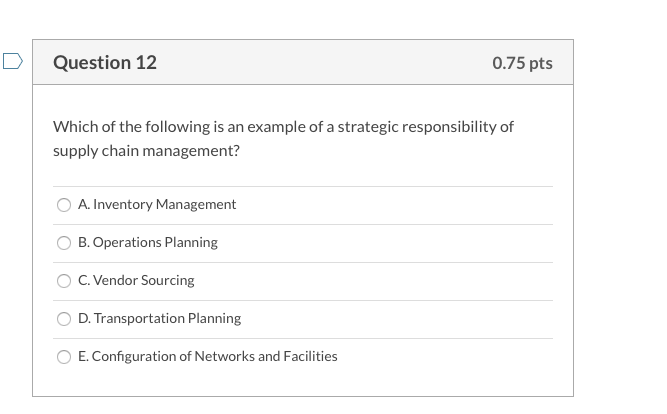The width and height of the screenshot is (667, 414).
Task: Click the 'Question 12' heading
Action: [x=105, y=63]
